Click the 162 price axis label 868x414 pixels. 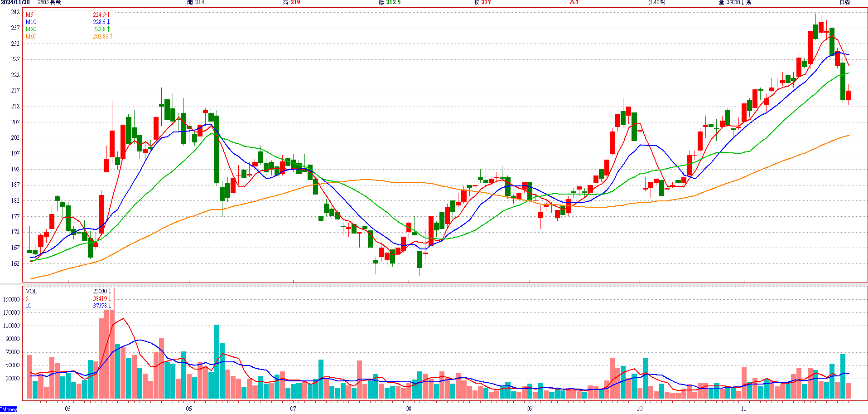tap(15, 264)
